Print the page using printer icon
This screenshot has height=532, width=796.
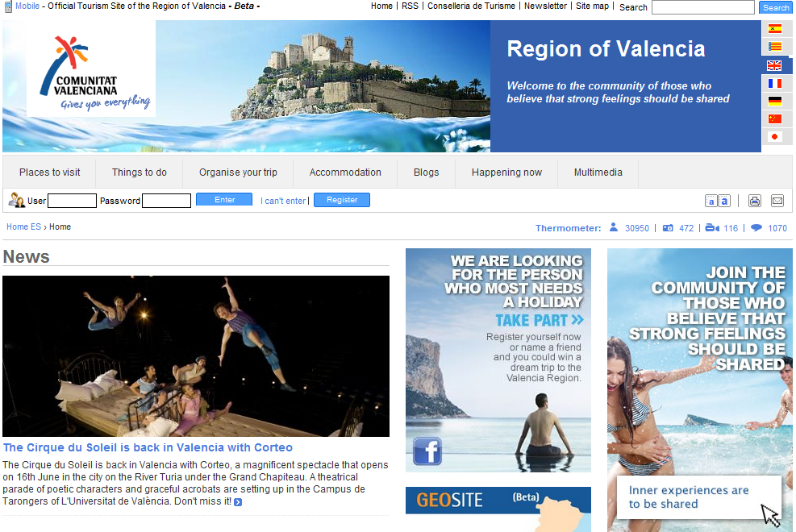coord(755,201)
